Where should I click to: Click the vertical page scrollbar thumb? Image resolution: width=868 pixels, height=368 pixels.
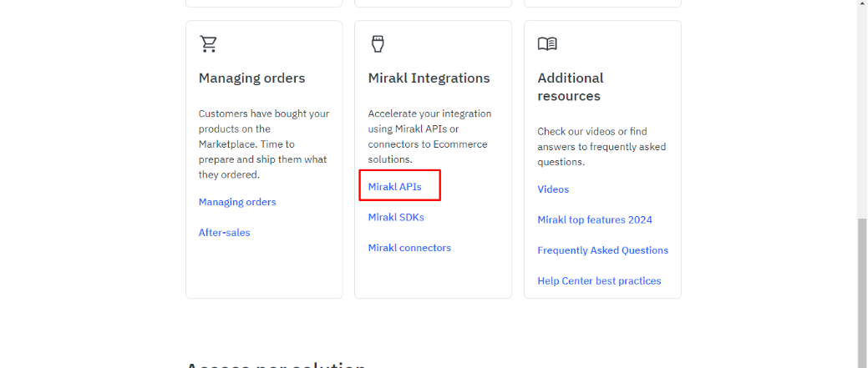862,293
